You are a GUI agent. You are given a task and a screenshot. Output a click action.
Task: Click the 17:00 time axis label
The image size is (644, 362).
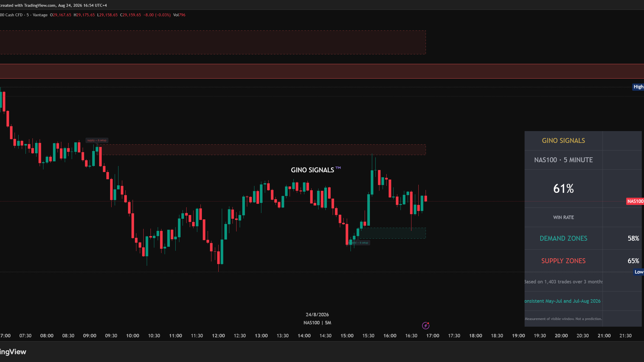[433, 336]
